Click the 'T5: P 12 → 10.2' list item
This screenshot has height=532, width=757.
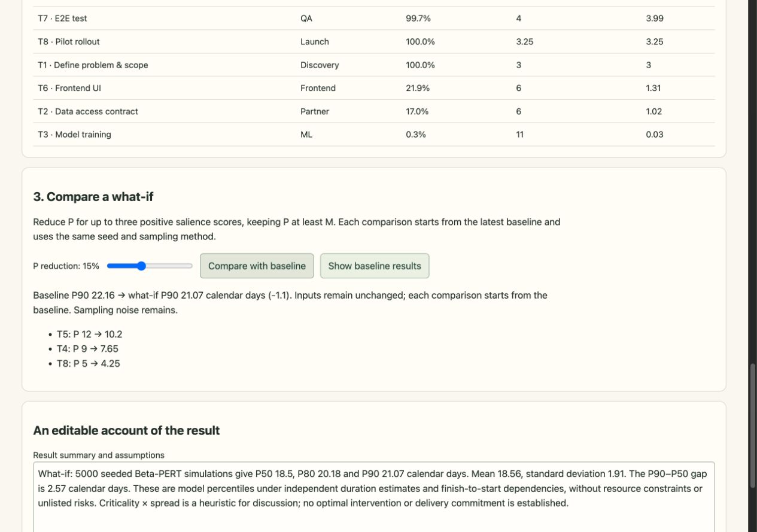tap(89, 334)
